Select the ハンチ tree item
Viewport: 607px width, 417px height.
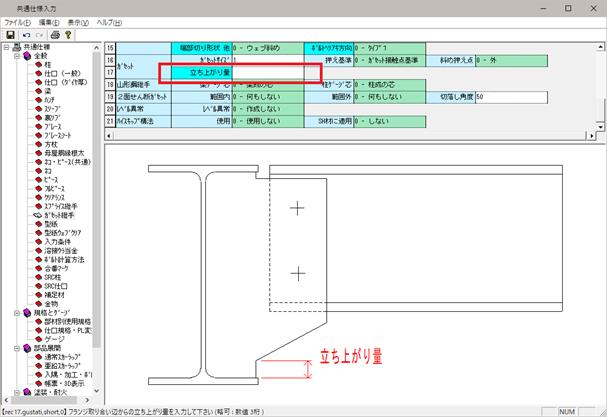click(50, 100)
